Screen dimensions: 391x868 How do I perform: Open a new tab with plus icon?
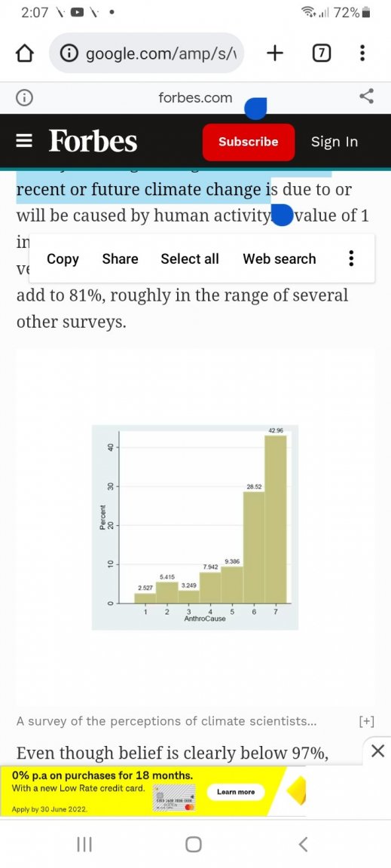(x=274, y=53)
